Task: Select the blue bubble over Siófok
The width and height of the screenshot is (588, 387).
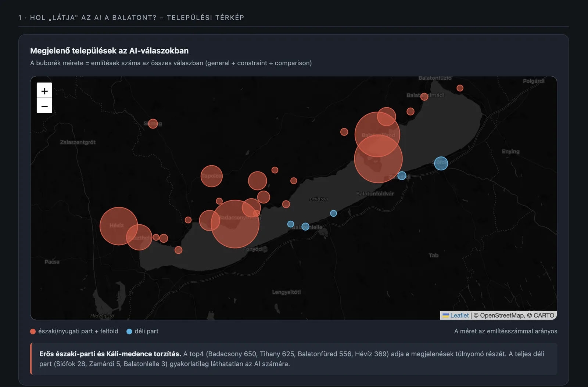Action: [441, 163]
